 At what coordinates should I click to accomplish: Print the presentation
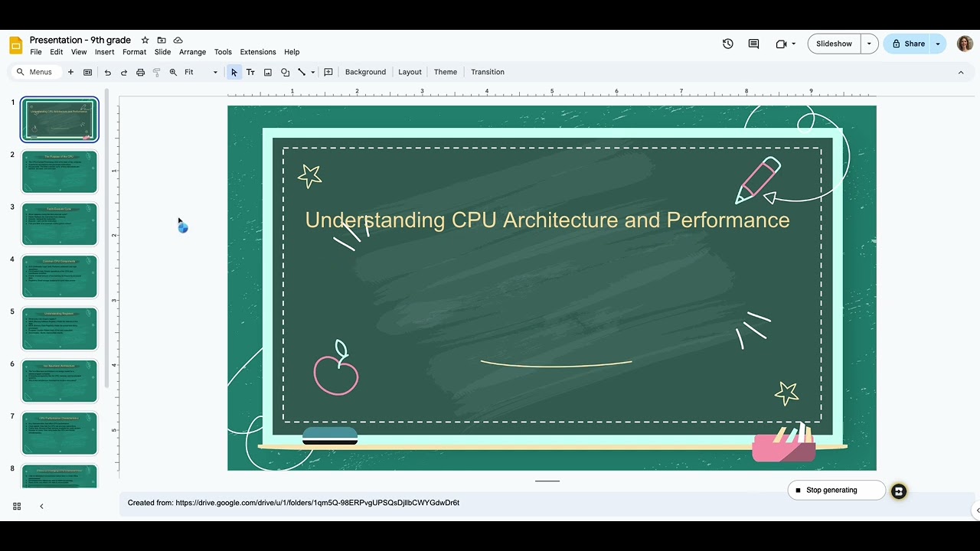click(140, 72)
